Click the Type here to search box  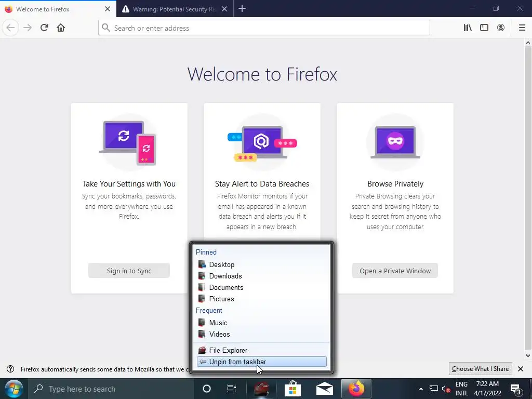point(110,389)
